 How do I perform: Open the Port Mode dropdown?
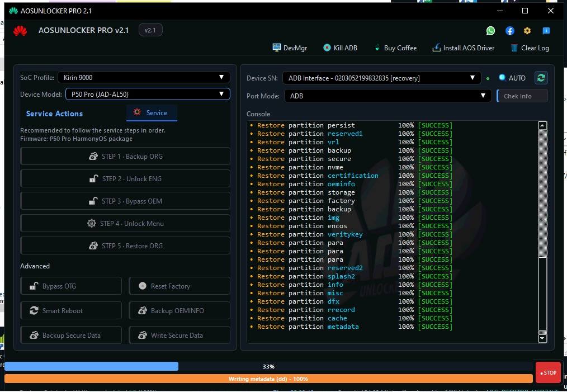[x=388, y=96]
